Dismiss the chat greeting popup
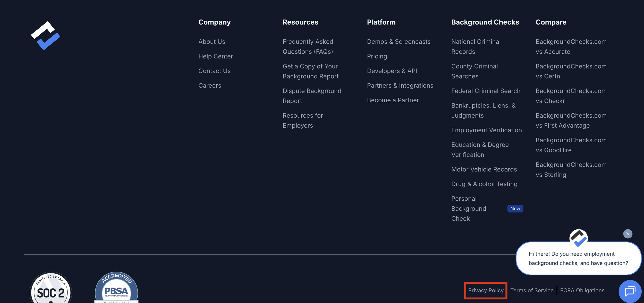Screen dimensions: 644x303 [x=628, y=234]
